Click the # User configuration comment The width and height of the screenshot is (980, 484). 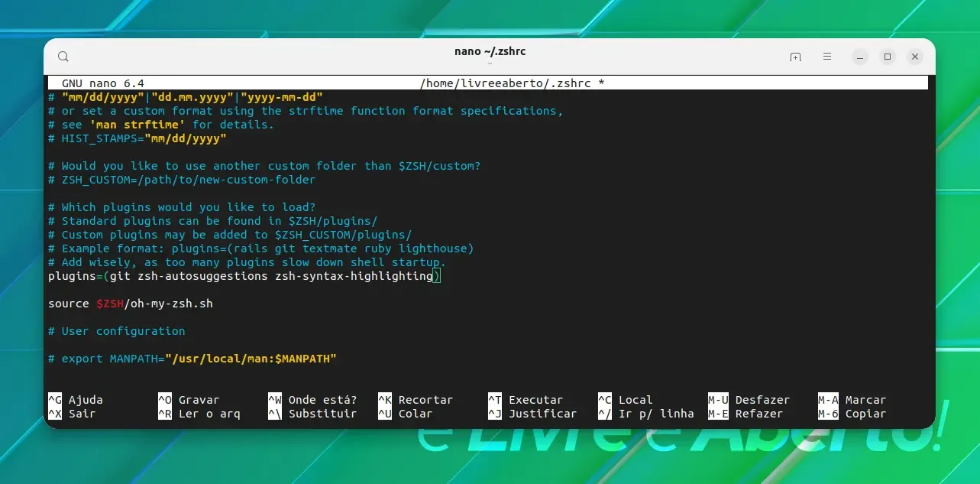coord(117,331)
